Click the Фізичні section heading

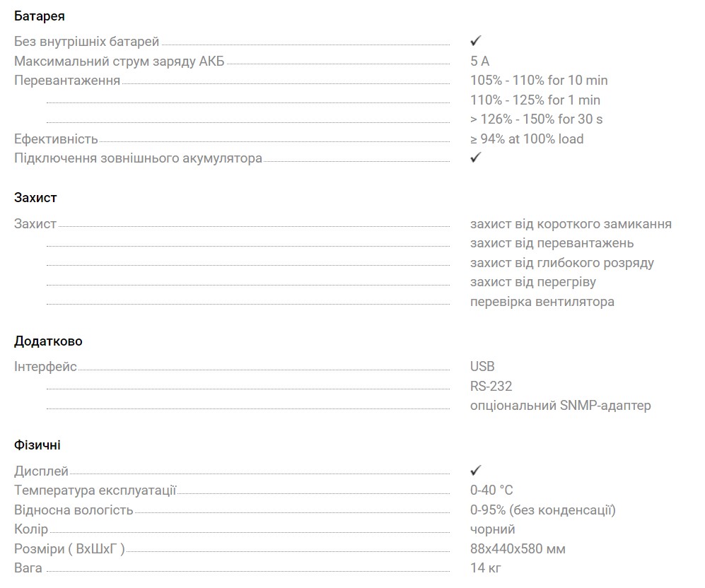(37, 445)
